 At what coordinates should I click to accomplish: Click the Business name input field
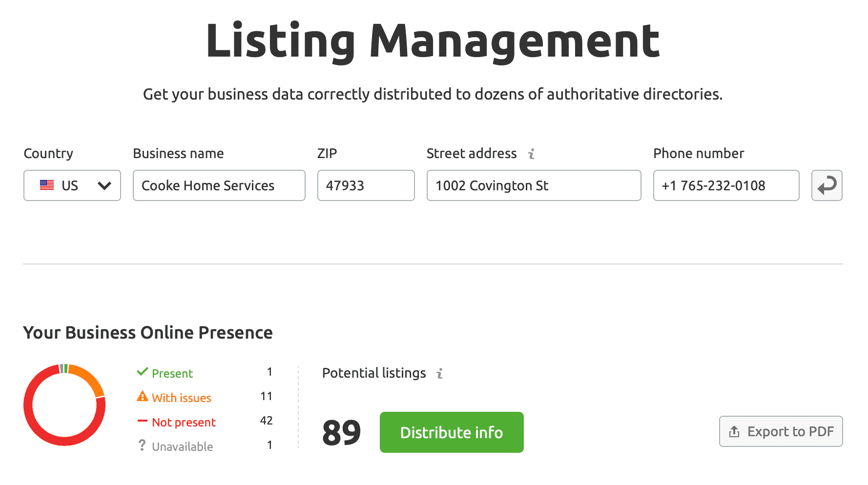219,185
